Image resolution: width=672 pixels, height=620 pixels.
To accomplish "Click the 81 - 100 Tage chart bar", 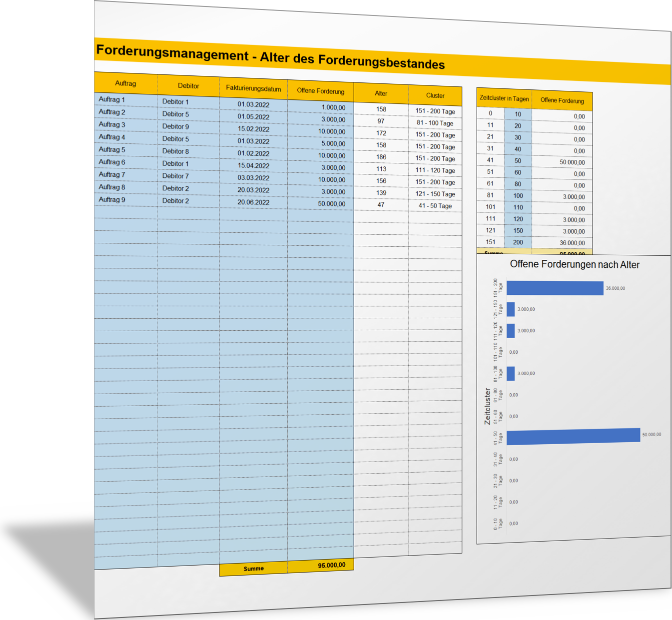I will 511,373.
